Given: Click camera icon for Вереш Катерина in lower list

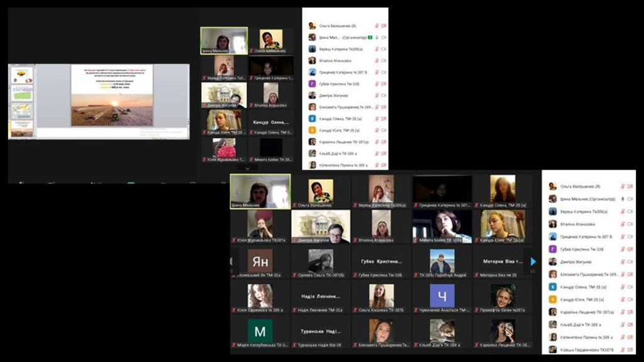Looking at the screenshot, I should [630, 211].
